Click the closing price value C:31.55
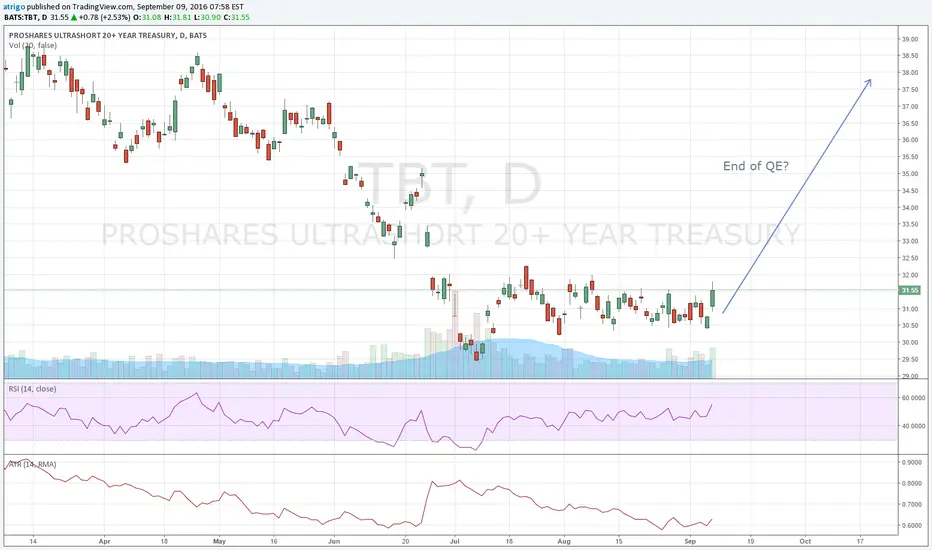932x550 pixels. coord(237,17)
